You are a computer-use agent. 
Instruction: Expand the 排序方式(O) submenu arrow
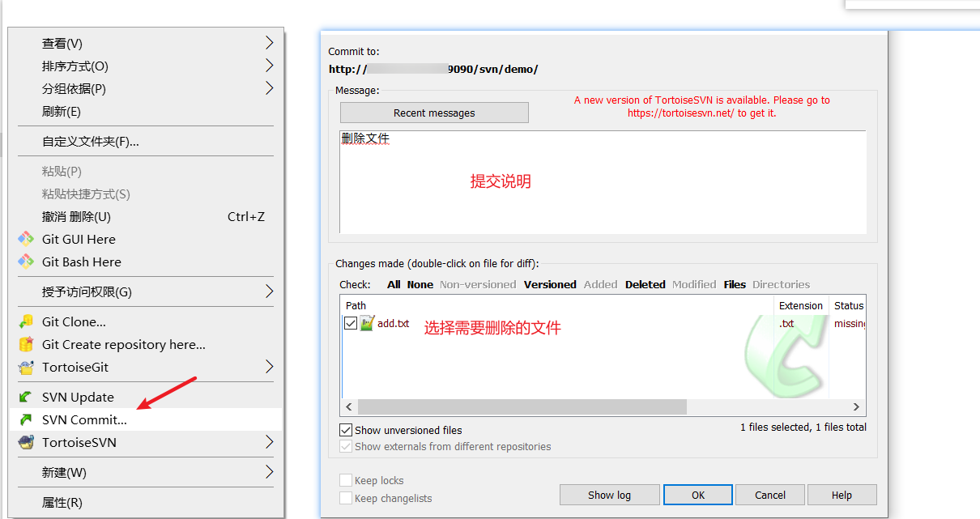click(x=270, y=65)
